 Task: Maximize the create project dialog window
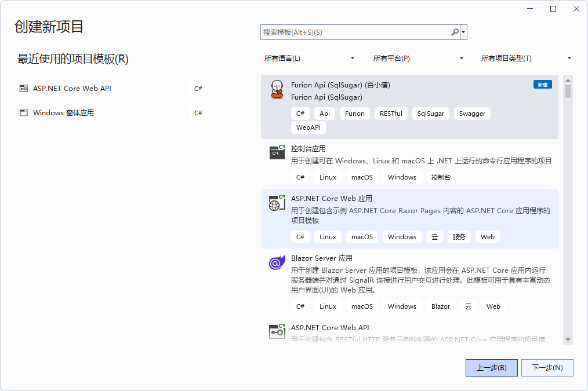pos(553,9)
